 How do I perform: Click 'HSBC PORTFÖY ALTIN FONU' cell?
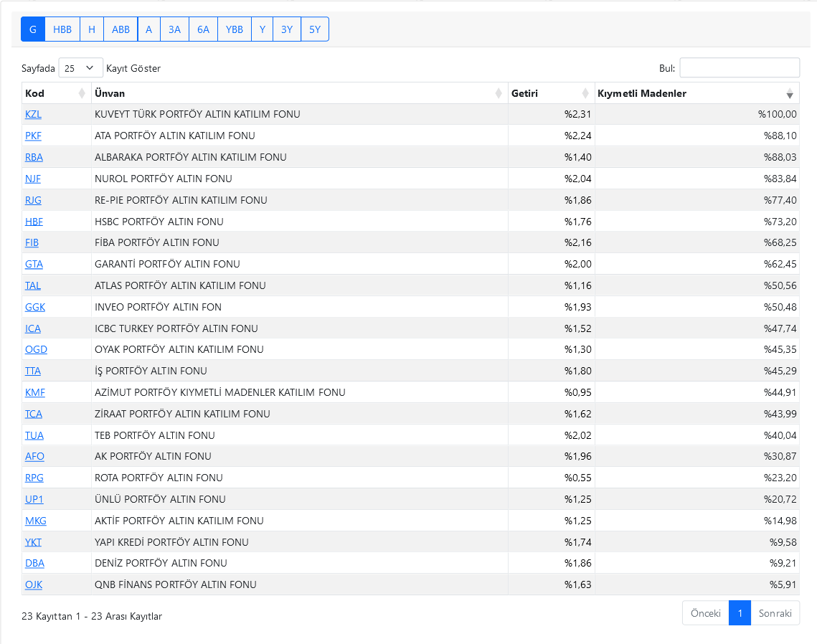300,222
